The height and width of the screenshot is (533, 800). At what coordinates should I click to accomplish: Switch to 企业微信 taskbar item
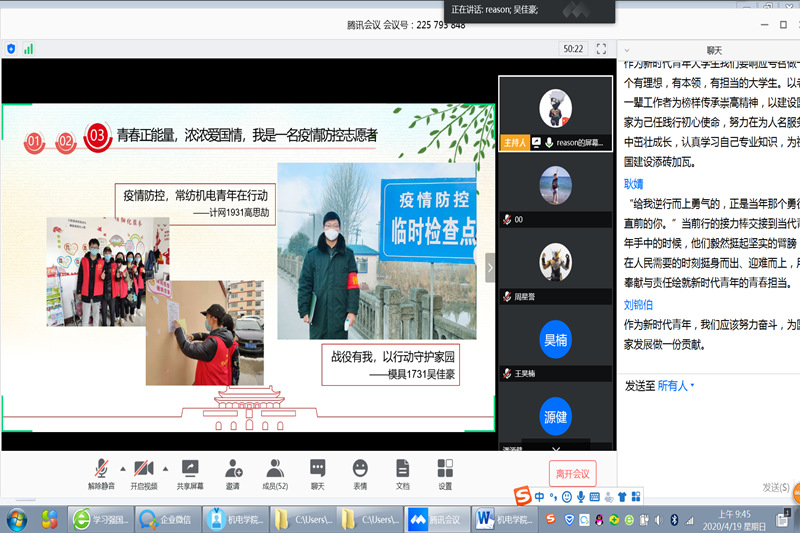point(167,520)
